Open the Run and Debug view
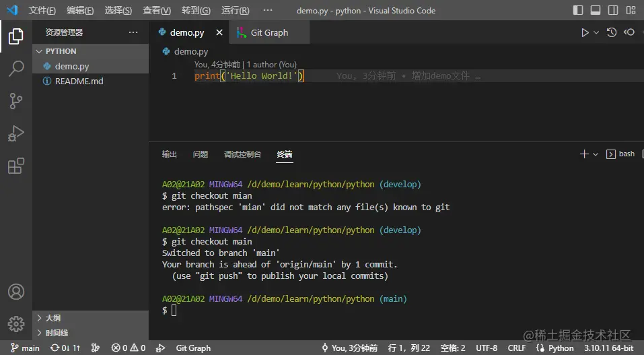 click(x=16, y=133)
